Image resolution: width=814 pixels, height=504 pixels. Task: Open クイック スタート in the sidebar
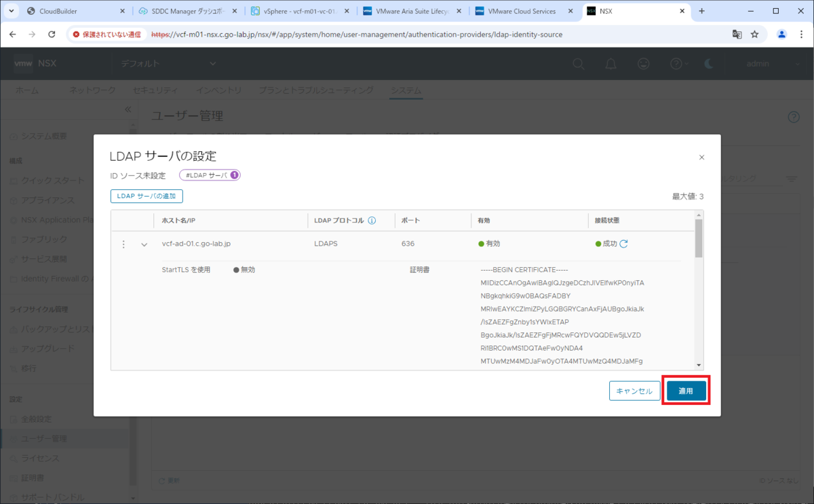tap(53, 180)
